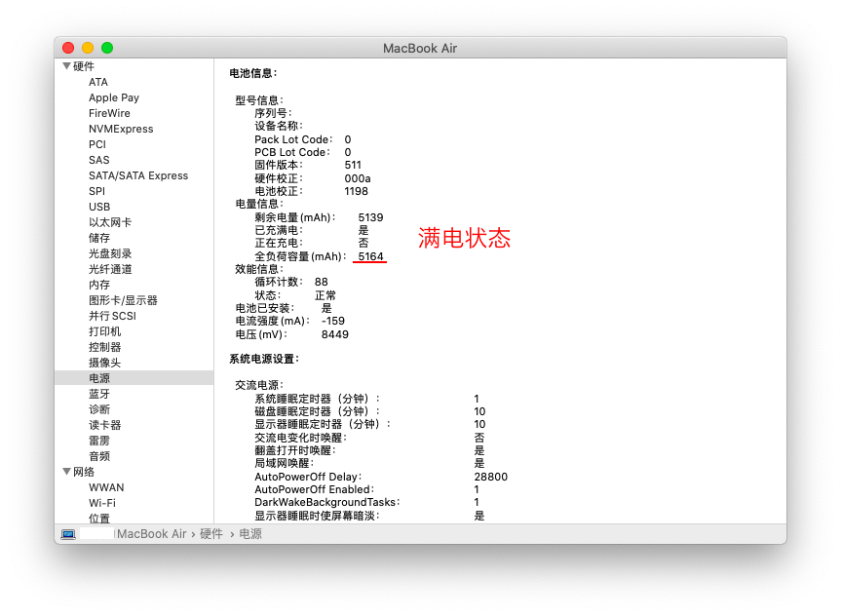Click the PCB Lot Code label
841x616 pixels.
[292, 152]
